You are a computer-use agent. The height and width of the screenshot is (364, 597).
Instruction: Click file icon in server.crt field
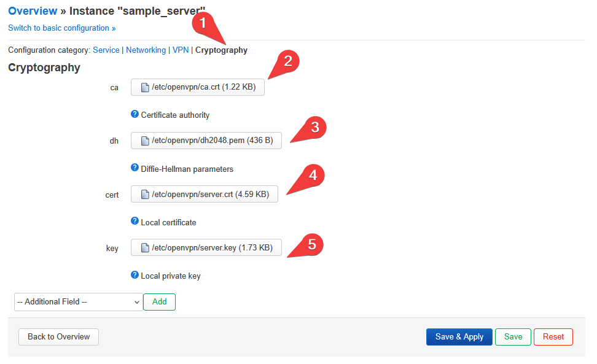145,195
